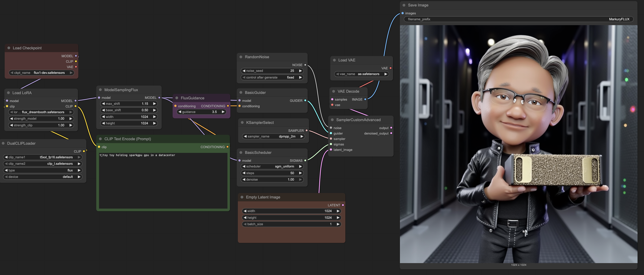644x275 pixels.
Task: Click the DualCLIPLoader node title
Action: [21, 143]
